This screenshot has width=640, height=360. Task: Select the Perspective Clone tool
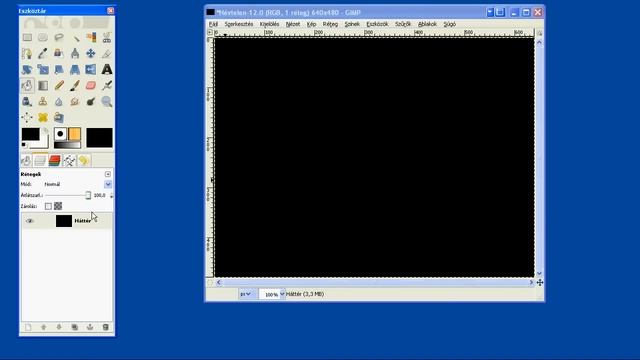click(x=59, y=117)
